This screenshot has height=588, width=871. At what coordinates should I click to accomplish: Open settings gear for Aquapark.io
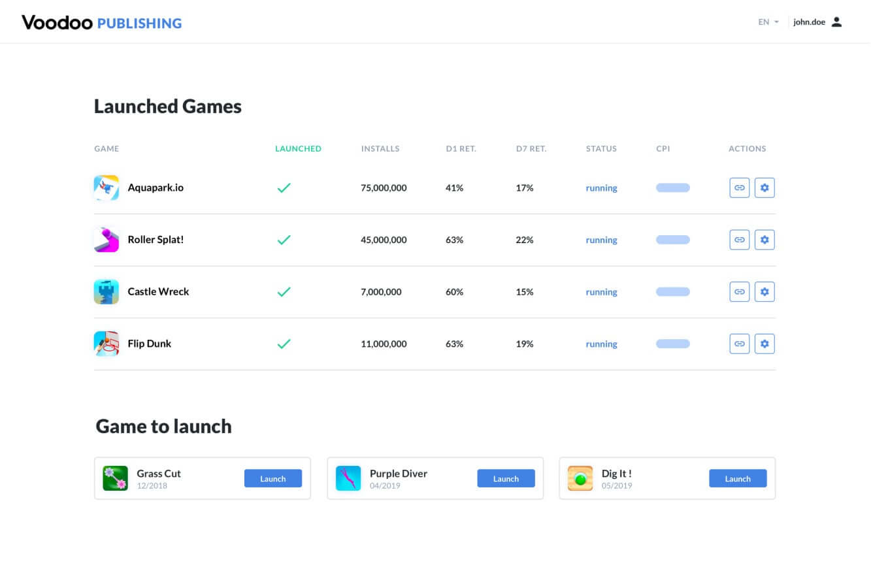click(764, 188)
